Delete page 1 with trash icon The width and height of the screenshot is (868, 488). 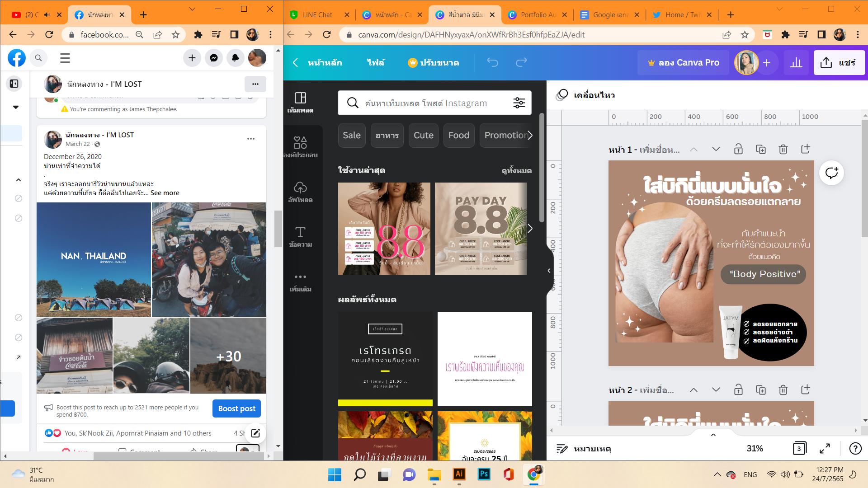(783, 149)
